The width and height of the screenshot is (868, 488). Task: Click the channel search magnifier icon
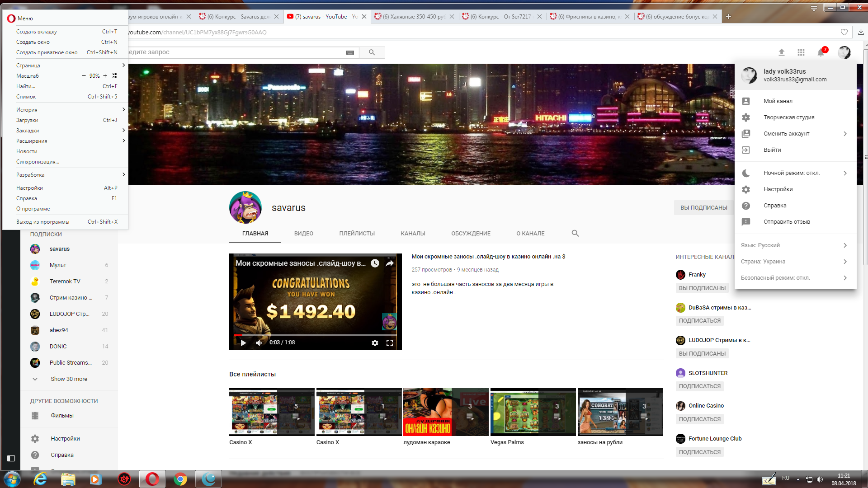pyautogui.click(x=575, y=234)
